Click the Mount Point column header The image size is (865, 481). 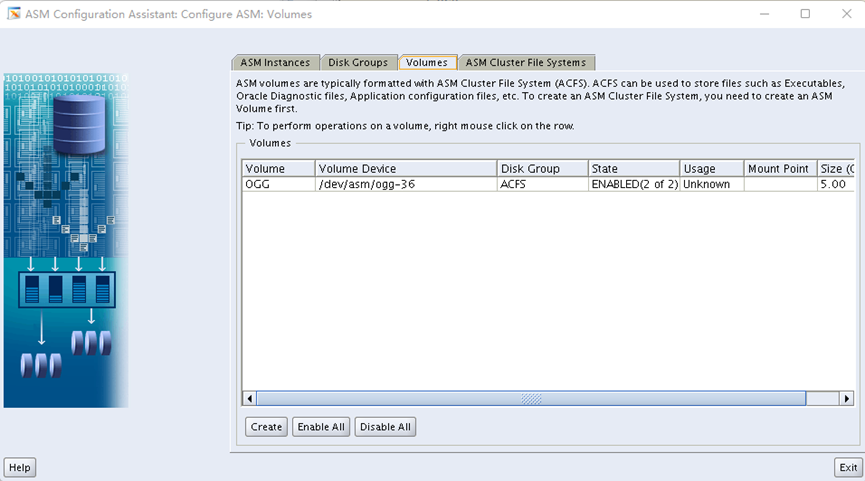[781, 169]
